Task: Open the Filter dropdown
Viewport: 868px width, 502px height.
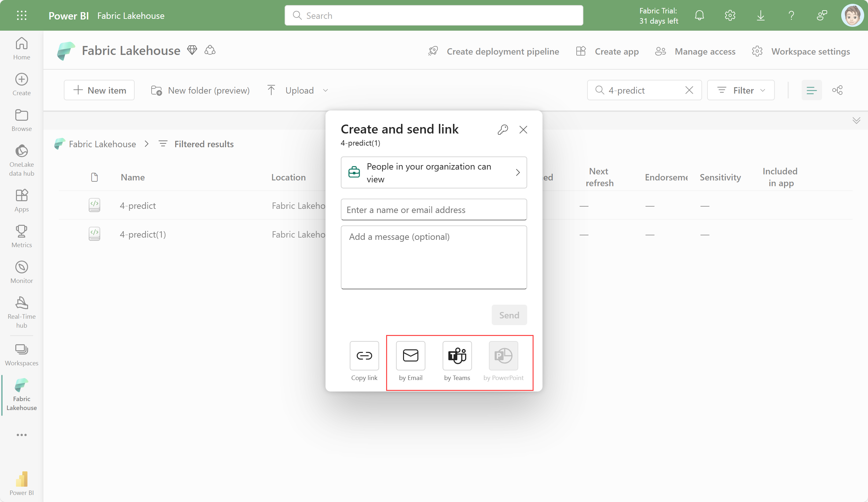Action: pyautogui.click(x=741, y=90)
